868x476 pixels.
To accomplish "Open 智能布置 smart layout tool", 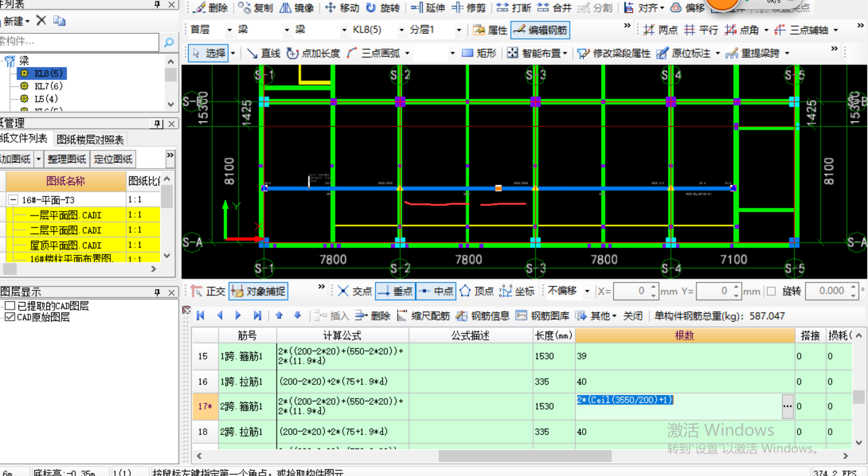I will [536, 53].
